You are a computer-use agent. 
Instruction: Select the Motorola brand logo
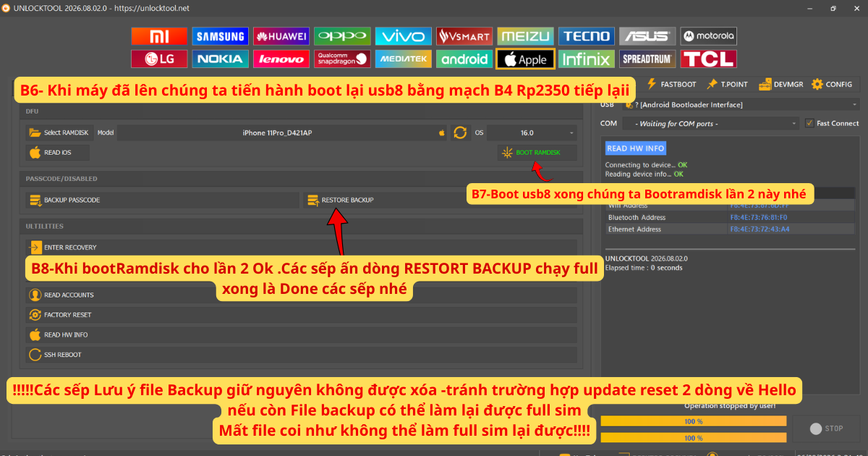pyautogui.click(x=709, y=36)
